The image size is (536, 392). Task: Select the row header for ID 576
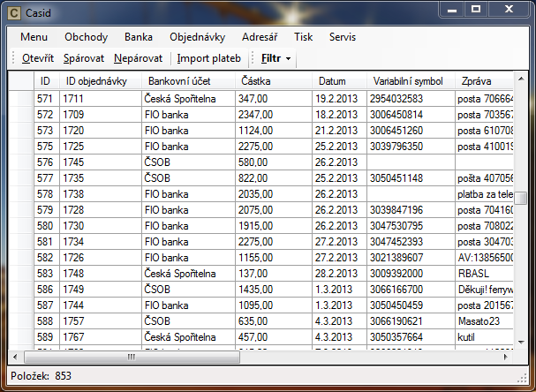pos(21,162)
